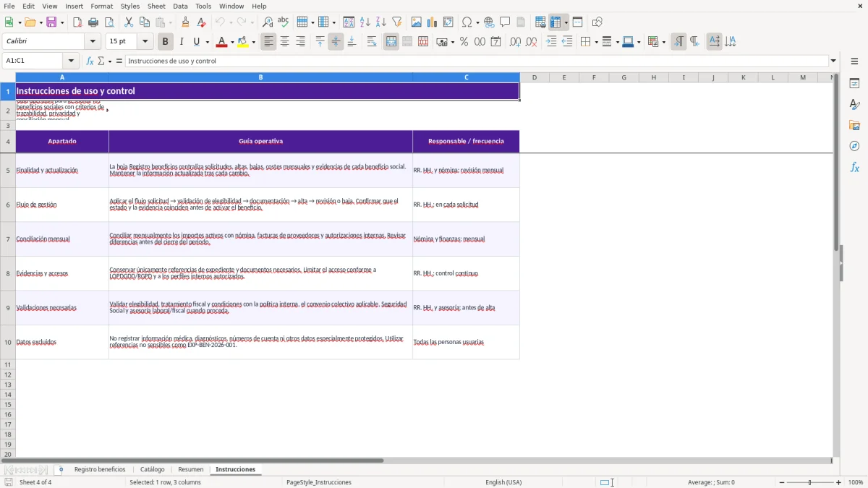Insert an image

click(417, 22)
